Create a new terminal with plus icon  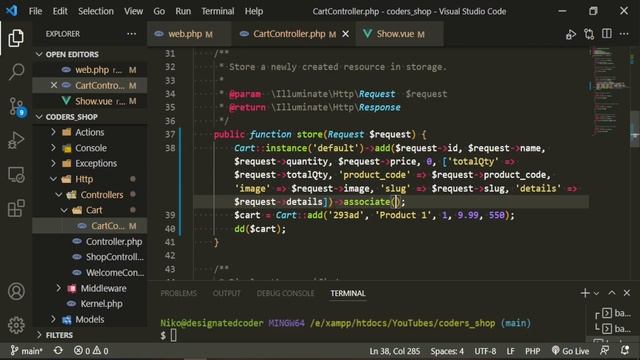pyautogui.click(x=584, y=293)
